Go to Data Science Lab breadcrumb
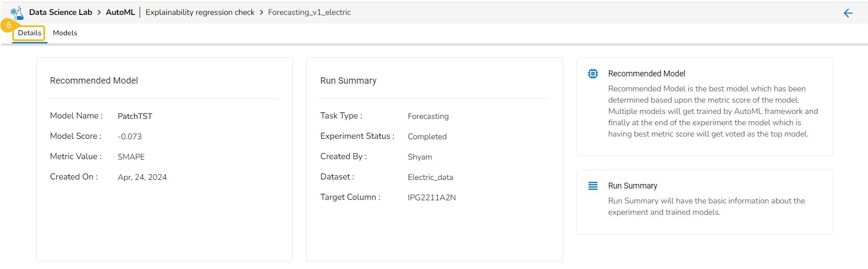This screenshot has width=868, height=269. coord(61,12)
